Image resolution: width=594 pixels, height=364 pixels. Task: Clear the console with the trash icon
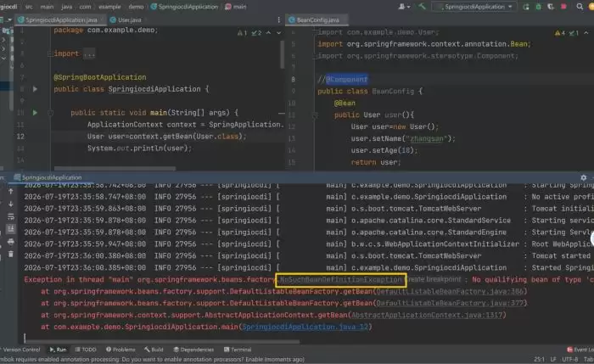pyautogui.click(x=10, y=254)
